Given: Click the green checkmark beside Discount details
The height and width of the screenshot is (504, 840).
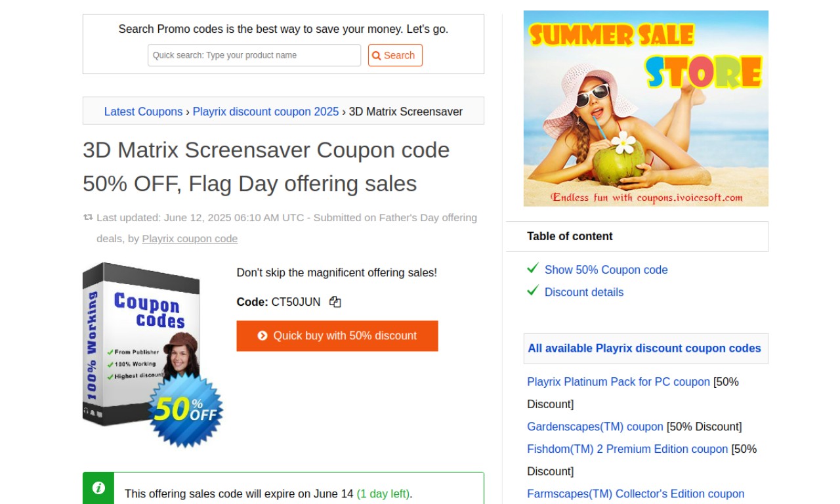Looking at the screenshot, I should point(533,291).
